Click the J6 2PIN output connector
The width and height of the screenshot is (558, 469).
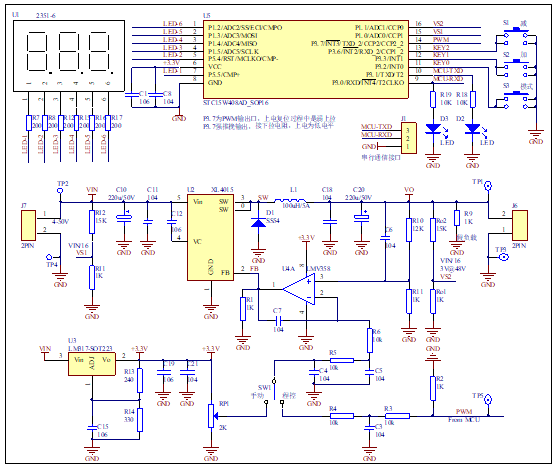click(x=520, y=225)
